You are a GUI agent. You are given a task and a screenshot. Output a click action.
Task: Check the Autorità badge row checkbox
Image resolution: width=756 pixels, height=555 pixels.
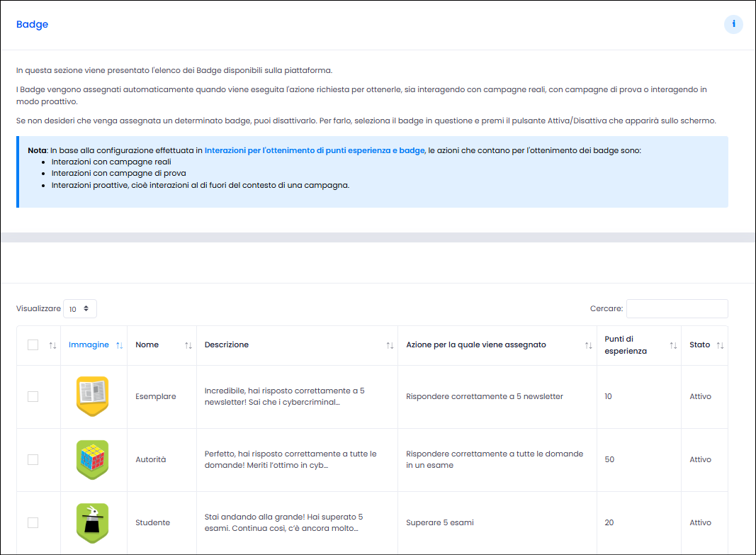[33, 459]
